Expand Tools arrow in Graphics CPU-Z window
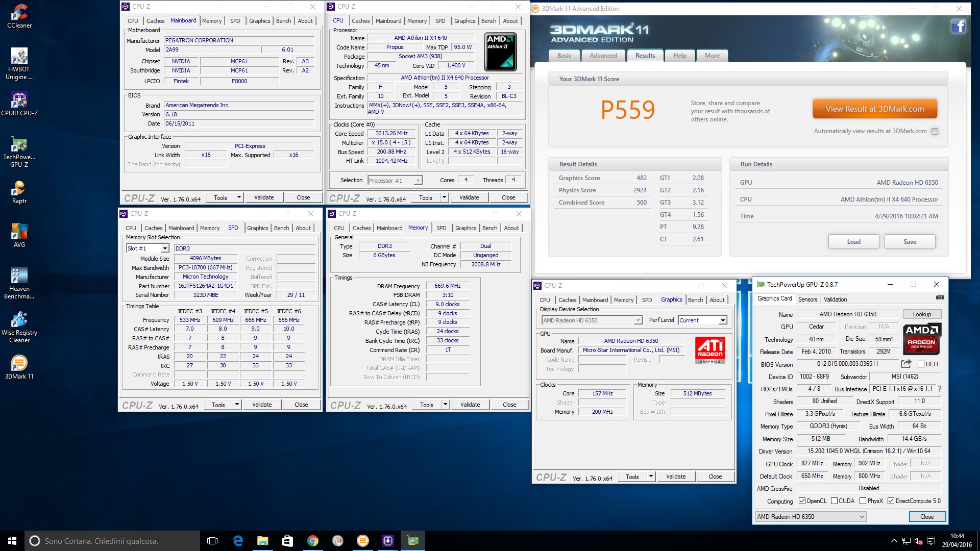980x551 pixels. [x=650, y=477]
